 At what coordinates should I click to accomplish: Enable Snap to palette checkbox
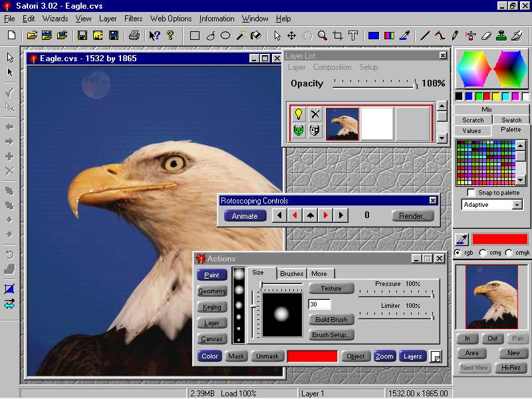tap(471, 193)
